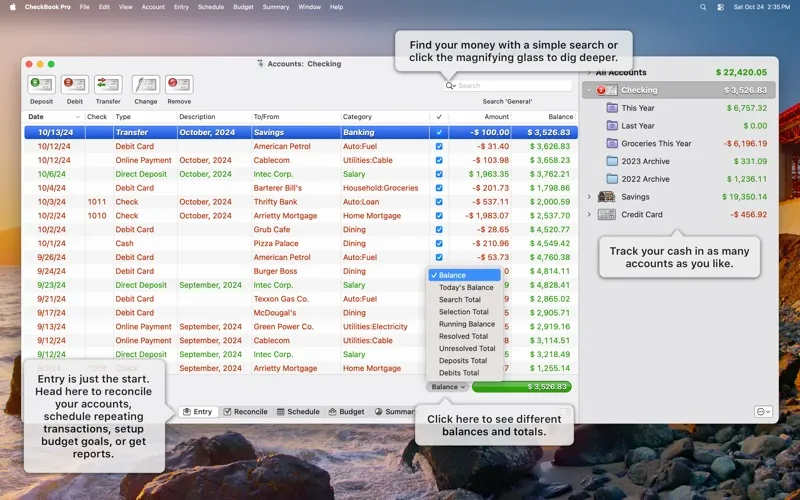Click the Debit toolbar icon

74,85
